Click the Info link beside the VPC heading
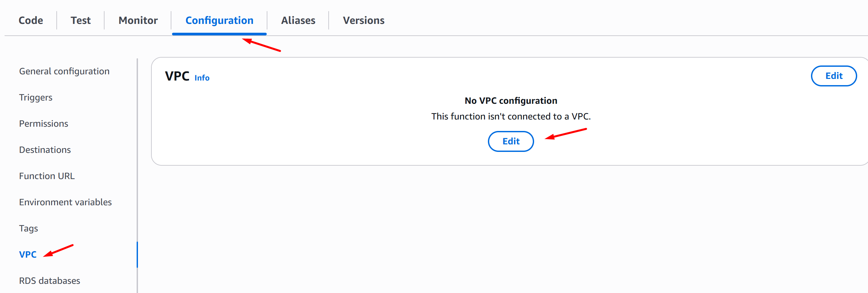 click(202, 78)
